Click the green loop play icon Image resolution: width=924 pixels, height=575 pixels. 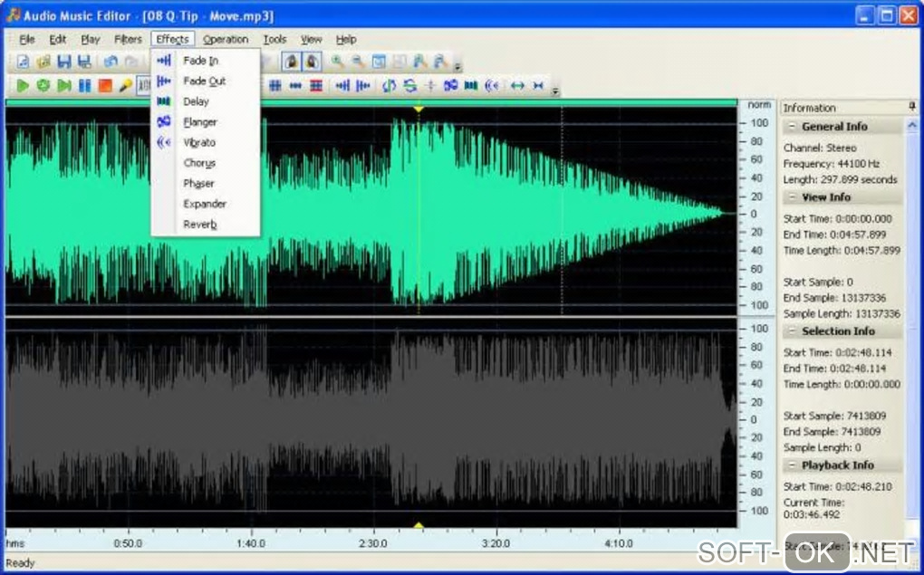[43, 86]
